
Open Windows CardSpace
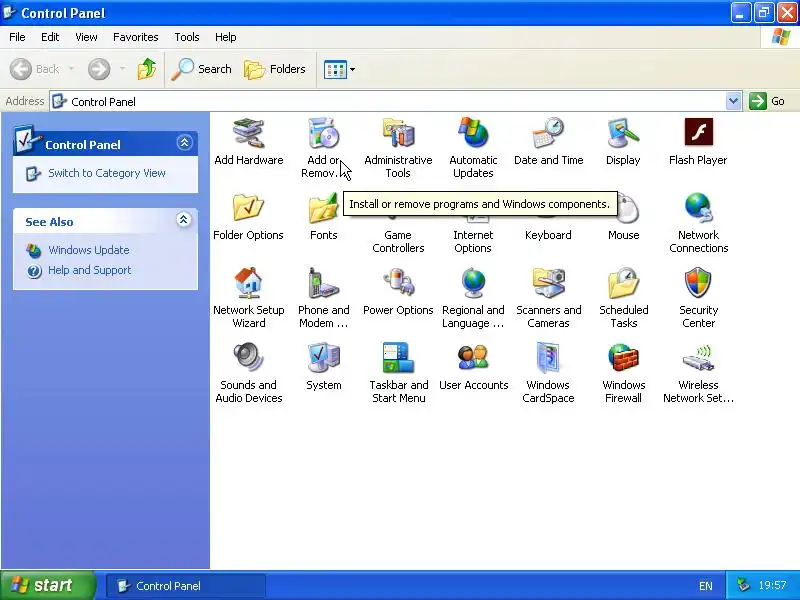coord(548,373)
